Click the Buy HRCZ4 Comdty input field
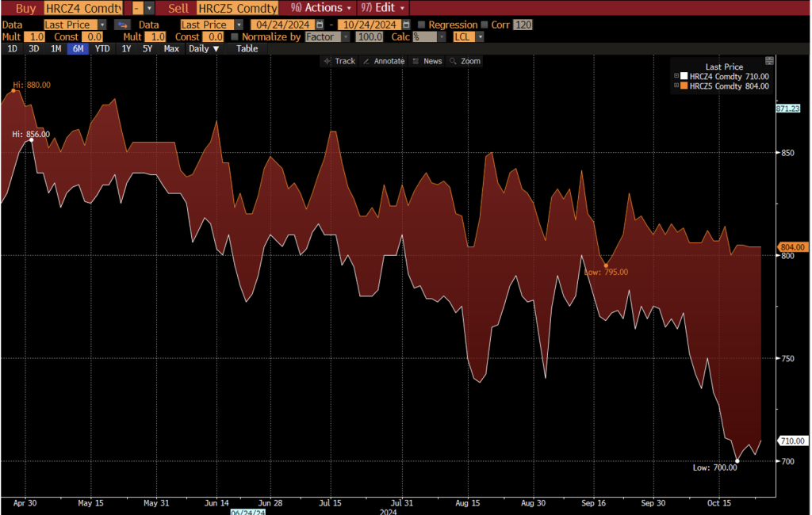Viewport: 812px width, 515px height. 83,7
